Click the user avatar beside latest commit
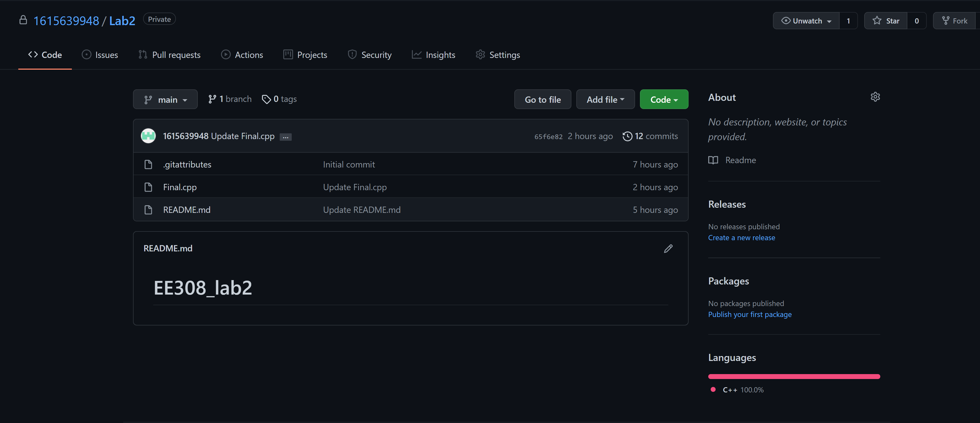Screen dimensions: 980x423 148,136
